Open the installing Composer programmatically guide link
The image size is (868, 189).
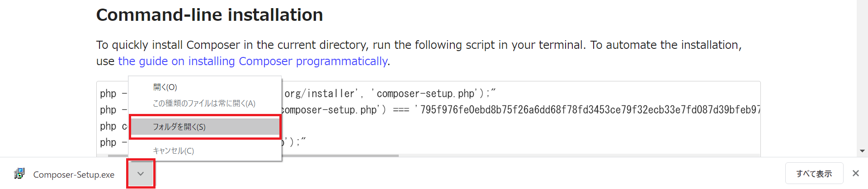click(x=253, y=61)
